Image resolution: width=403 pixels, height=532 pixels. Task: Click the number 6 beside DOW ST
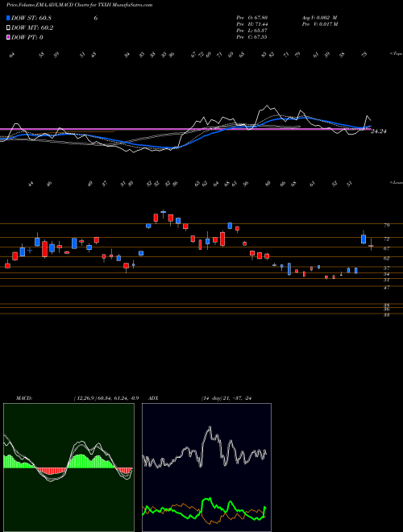coord(96,19)
